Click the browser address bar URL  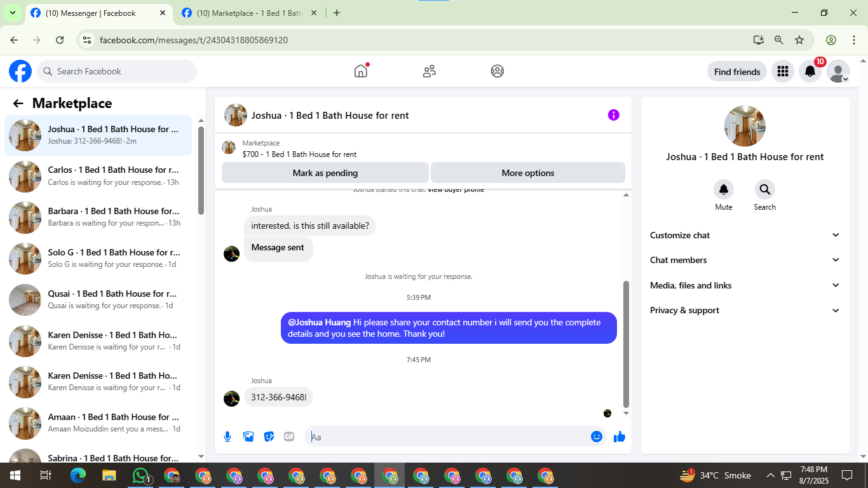click(194, 40)
